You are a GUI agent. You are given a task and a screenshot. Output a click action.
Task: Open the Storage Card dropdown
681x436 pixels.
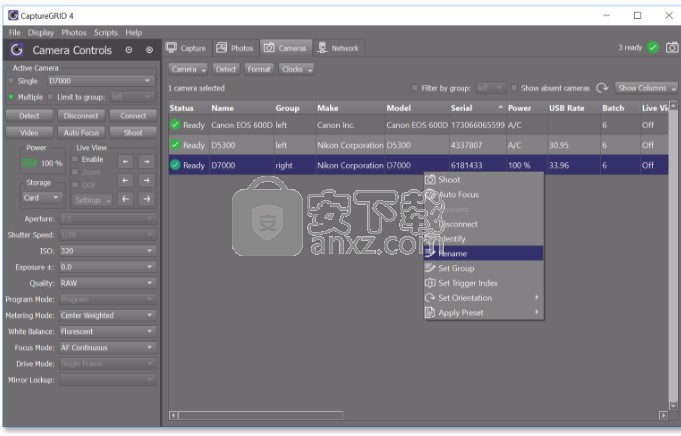[42, 198]
